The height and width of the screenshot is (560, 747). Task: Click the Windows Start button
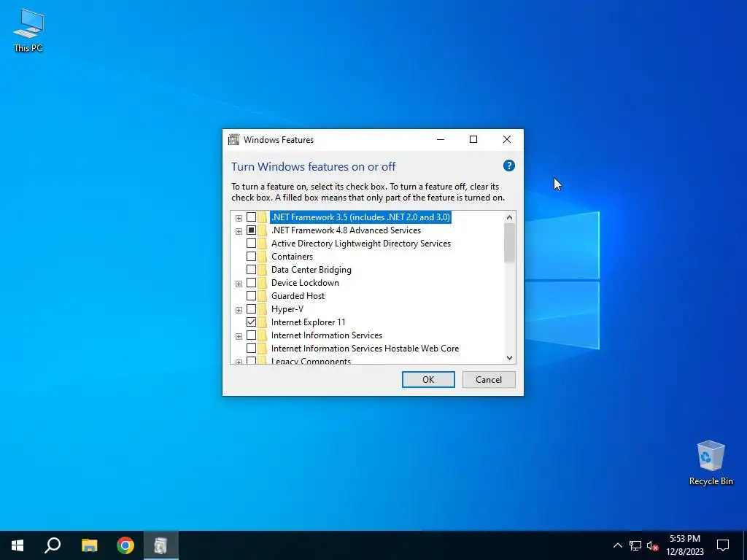[18, 545]
